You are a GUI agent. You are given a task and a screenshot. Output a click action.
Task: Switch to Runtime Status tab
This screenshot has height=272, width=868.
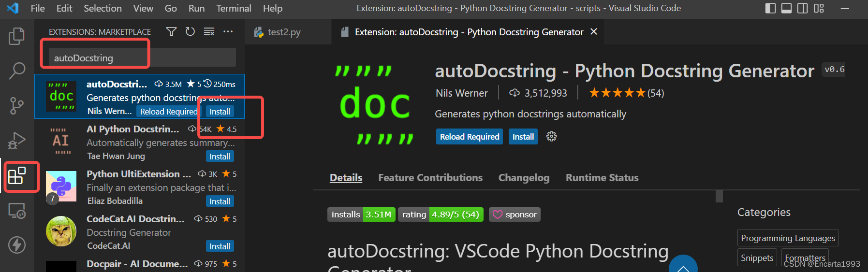pos(602,178)
